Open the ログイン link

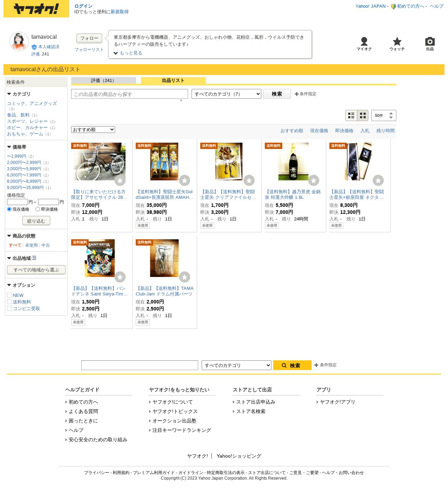[83, 6]
